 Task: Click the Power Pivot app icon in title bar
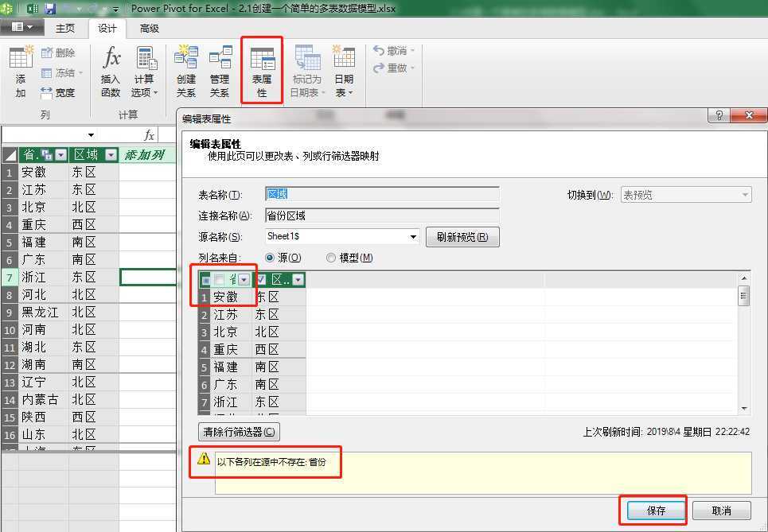[x=6, y=8]
